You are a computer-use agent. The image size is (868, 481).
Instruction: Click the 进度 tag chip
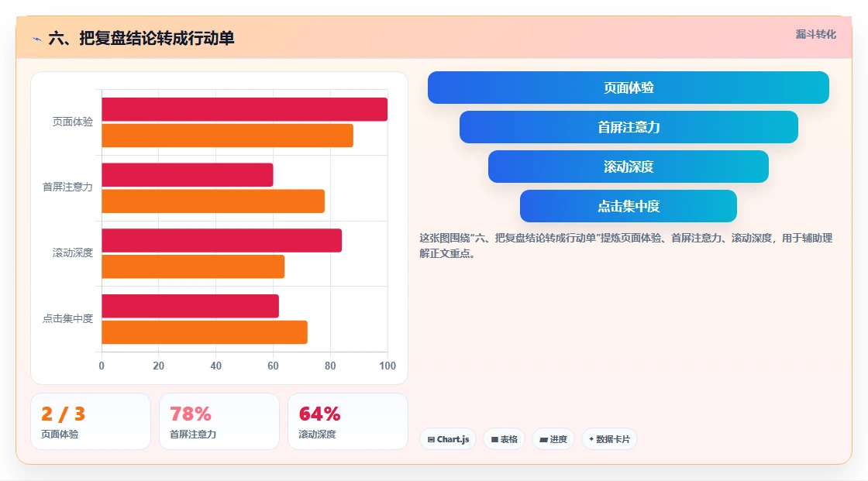[553, 439]
